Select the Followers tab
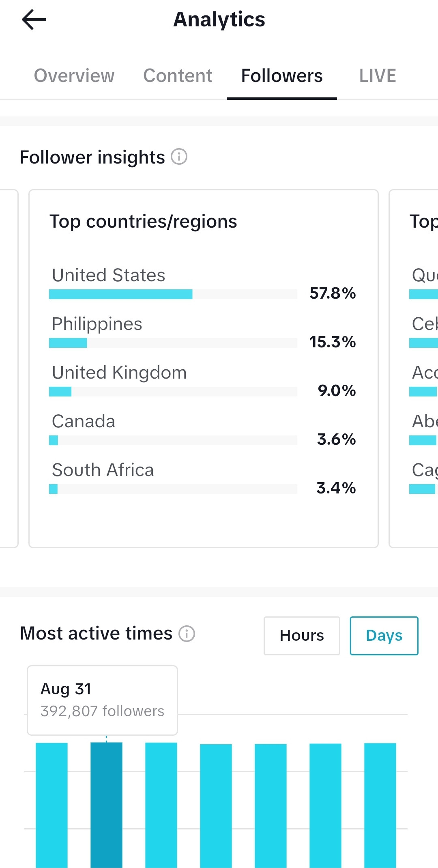Image resolution: width=438 pixels, height=868 pixels. 282,76
